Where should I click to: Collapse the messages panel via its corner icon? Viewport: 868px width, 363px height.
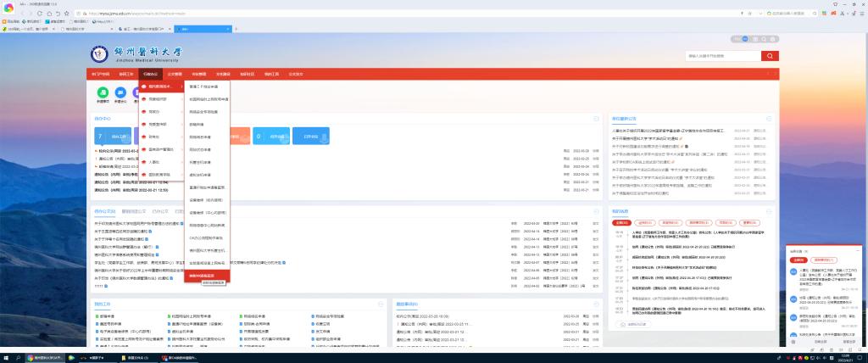[x=770, y=212]
